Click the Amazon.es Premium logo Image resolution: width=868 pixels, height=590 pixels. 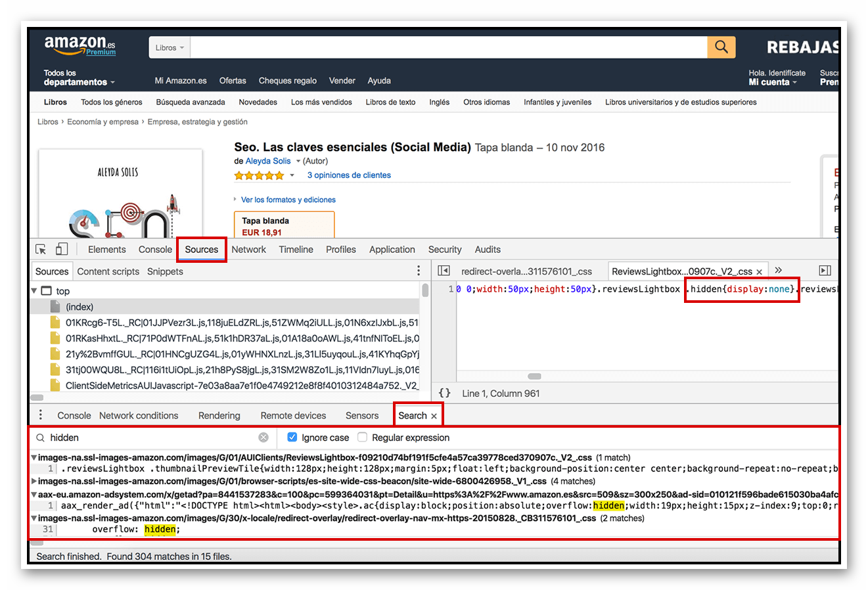click(x=80, y=45)
